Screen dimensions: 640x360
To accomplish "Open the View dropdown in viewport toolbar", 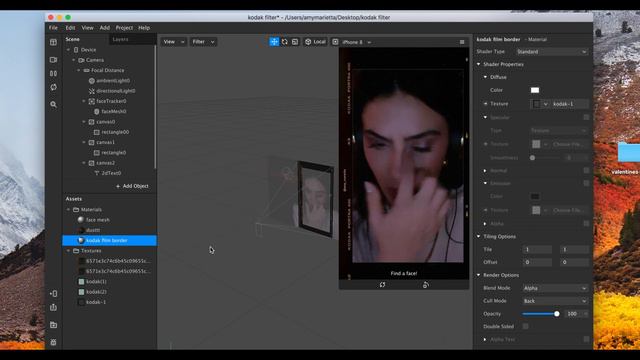I will click(173, 42).
